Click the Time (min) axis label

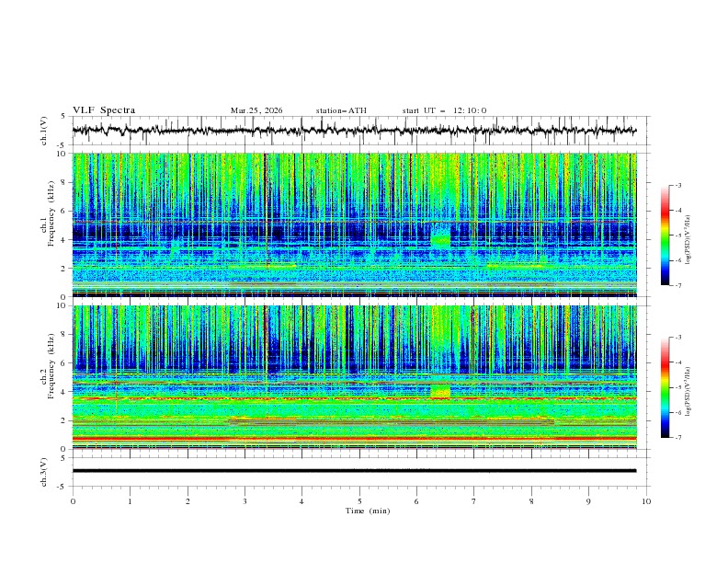point(368,511)
